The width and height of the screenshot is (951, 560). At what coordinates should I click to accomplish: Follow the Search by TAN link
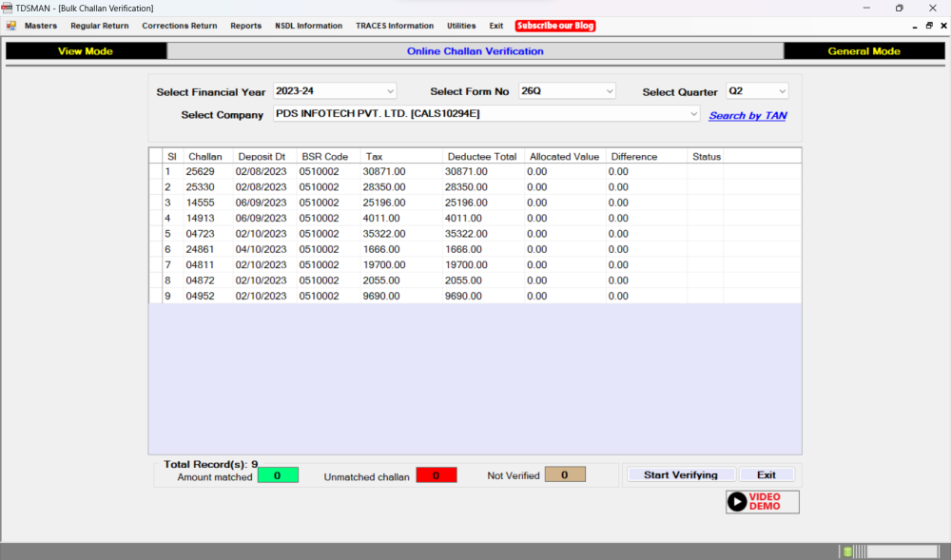[x=747, y=116]
